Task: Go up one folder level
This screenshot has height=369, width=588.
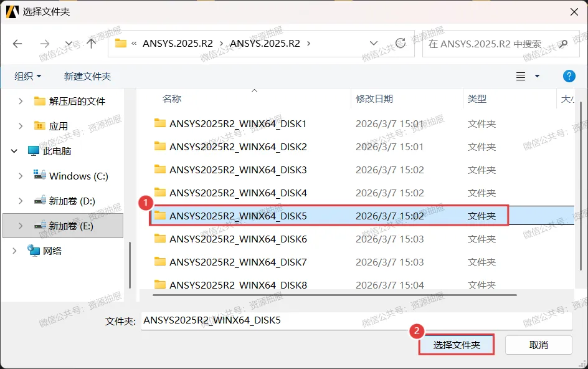Action: [91, 44]
